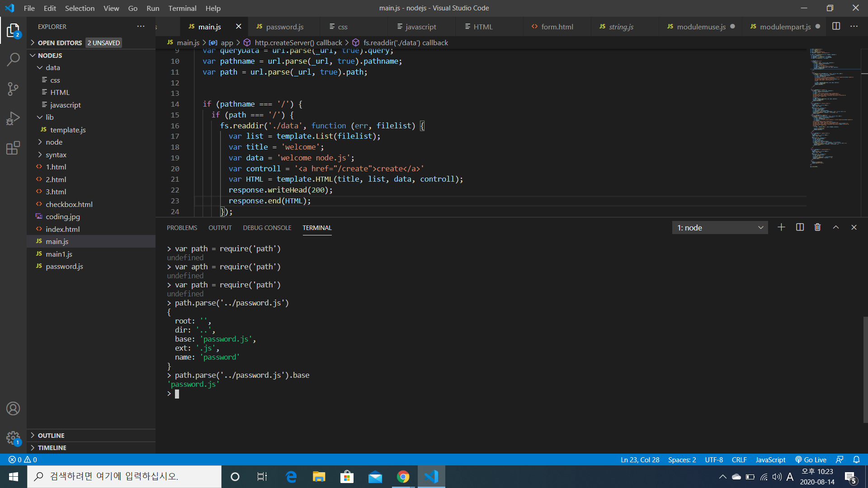
Task: Open Run and Debug view
Action: tap(13, 118)
